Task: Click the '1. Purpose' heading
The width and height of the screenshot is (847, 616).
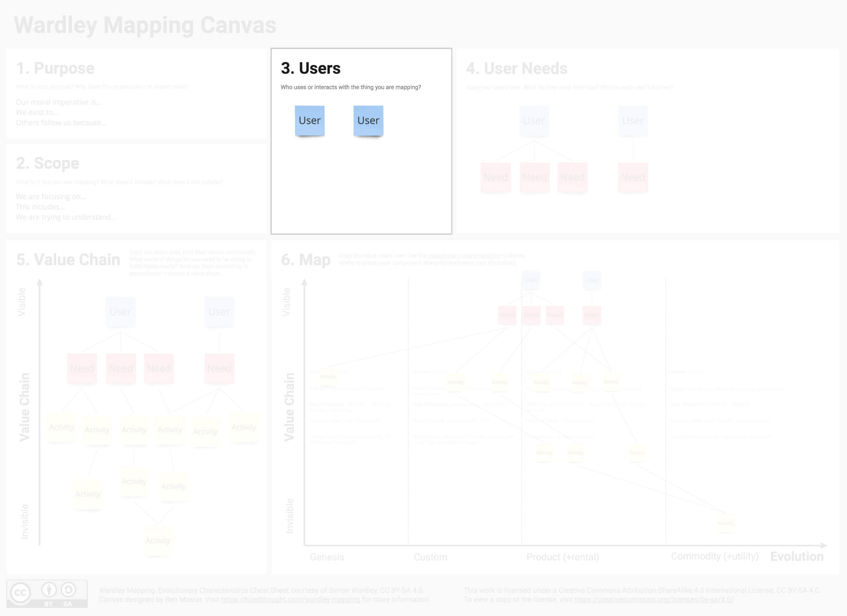Action: coord(55,68)
